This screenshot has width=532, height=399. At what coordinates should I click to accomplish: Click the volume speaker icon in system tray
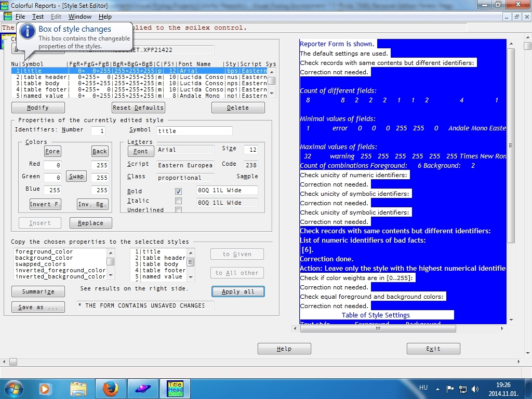(x=475, y=389)
